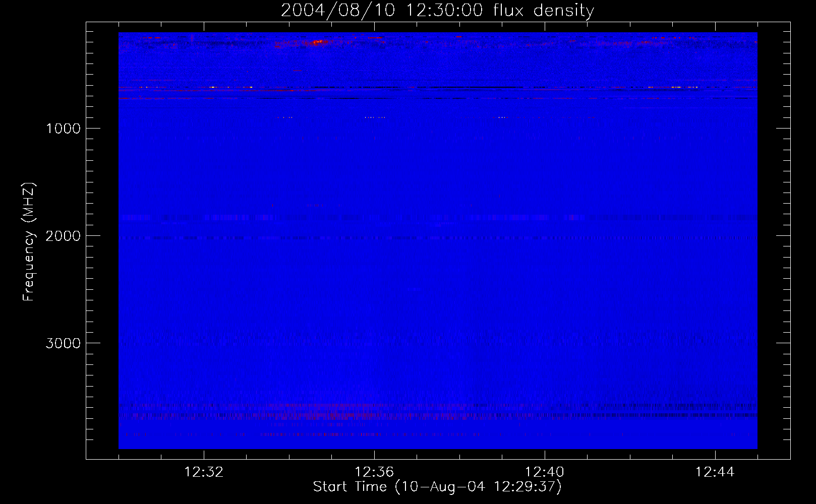
Task: Click the 2000 frequency tick label
Action: (63, 236)
